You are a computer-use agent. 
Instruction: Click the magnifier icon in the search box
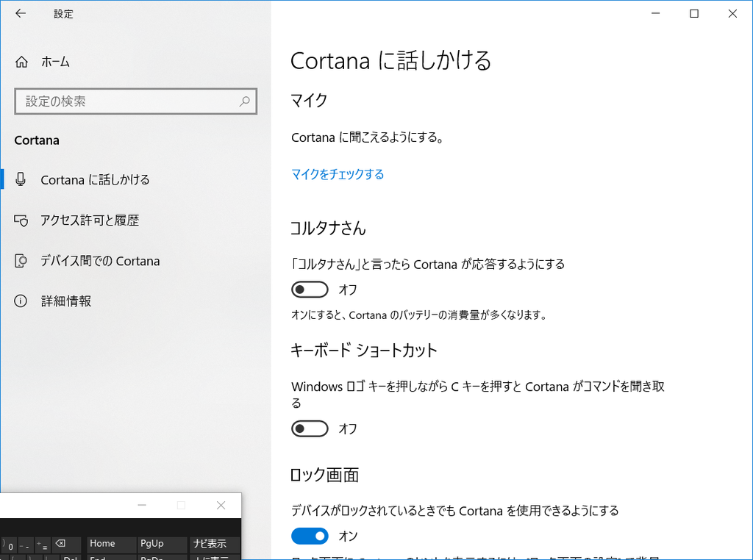point(244,101)
